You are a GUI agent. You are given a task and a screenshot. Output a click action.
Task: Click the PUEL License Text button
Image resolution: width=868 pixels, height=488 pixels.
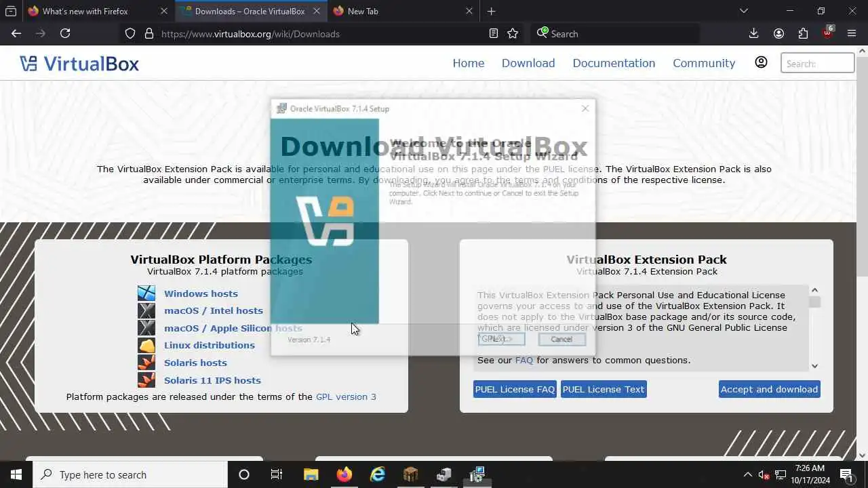pyautogui.click(x=604, y=389)
